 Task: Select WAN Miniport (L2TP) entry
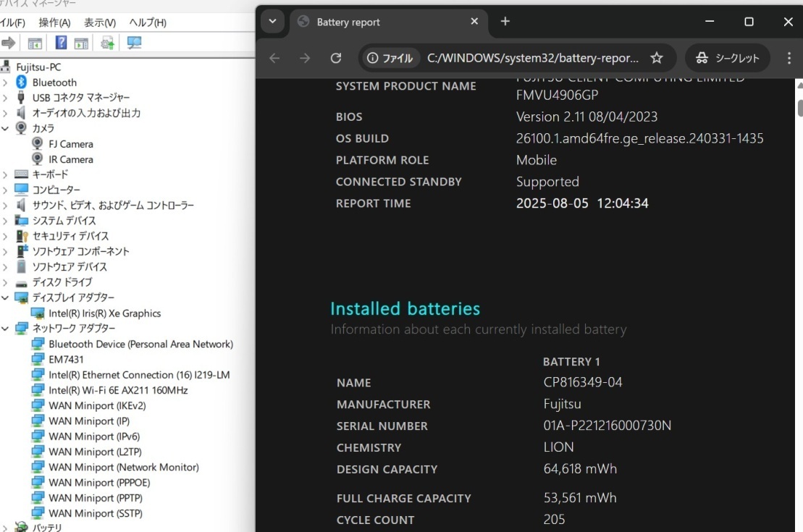point(96,452)
